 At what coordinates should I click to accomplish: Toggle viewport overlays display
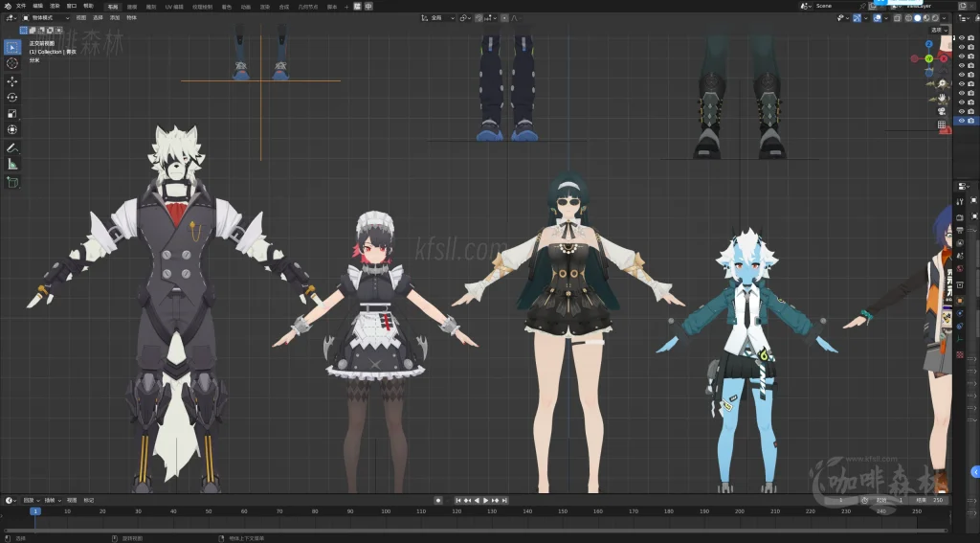click(877, 18)
